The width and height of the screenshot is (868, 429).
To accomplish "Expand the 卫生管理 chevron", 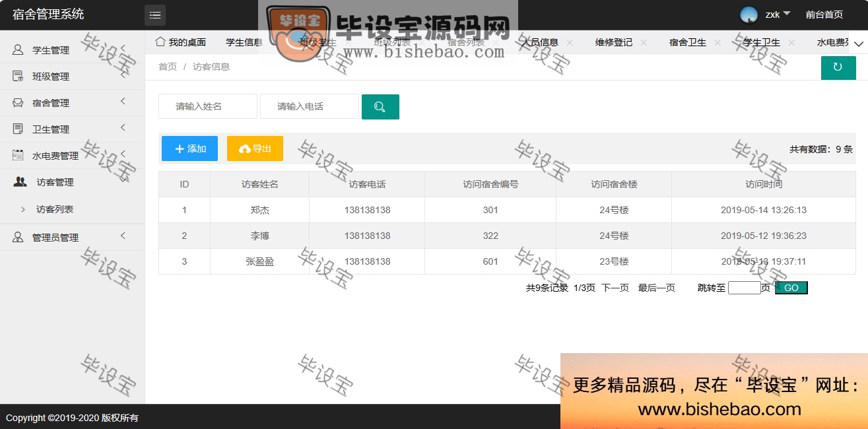I will pyautogui.click(x=123, y=127).
